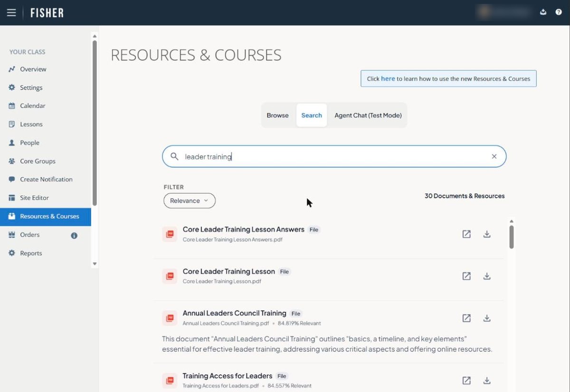Switch to the Browse tab
570x392 pixels.
(277, 115)
